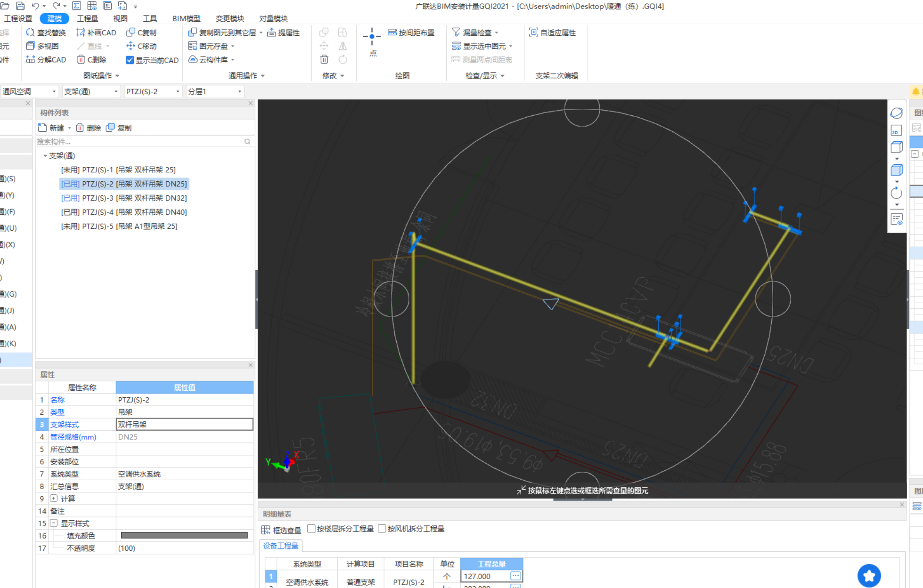The height and width of the screenshot is (588, 923).
Task: Click the 不透明度 value (100)
Action: tap(184, 548)
